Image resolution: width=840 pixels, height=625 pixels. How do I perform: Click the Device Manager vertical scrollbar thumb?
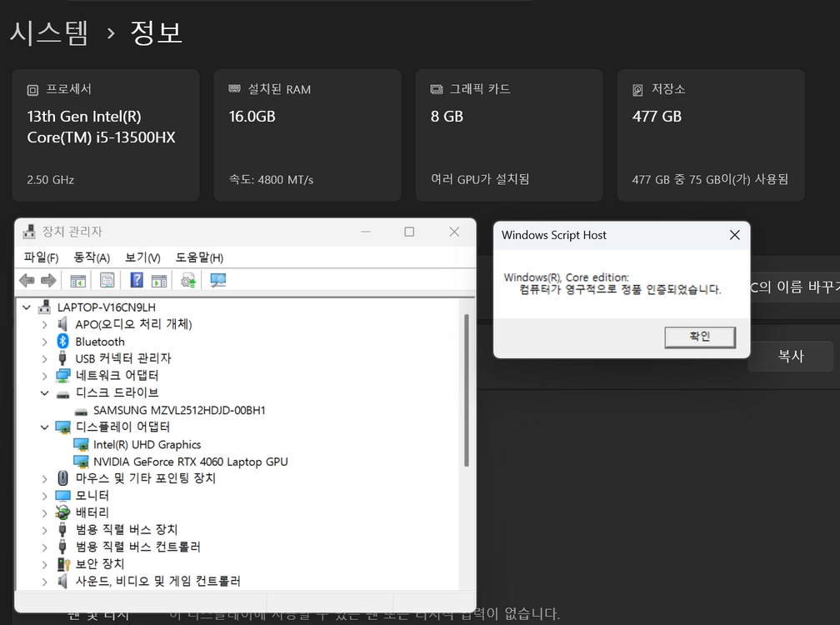(x=466, y=391)
